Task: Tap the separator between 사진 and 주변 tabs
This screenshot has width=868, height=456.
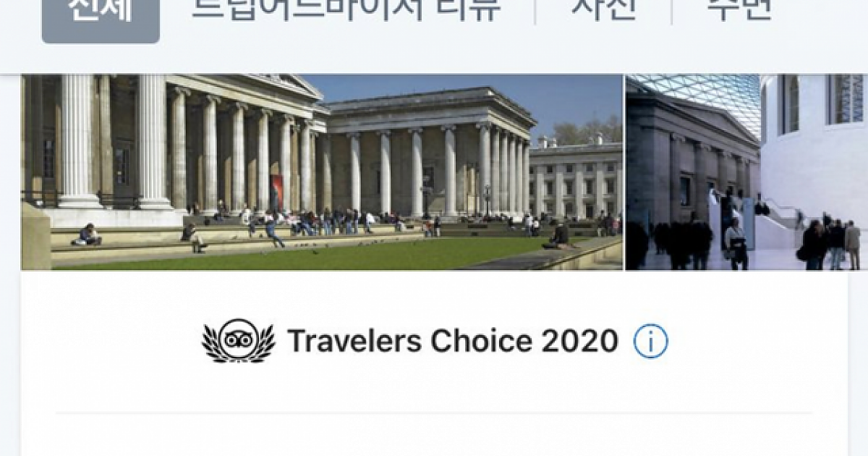Action: pos(671,11)
